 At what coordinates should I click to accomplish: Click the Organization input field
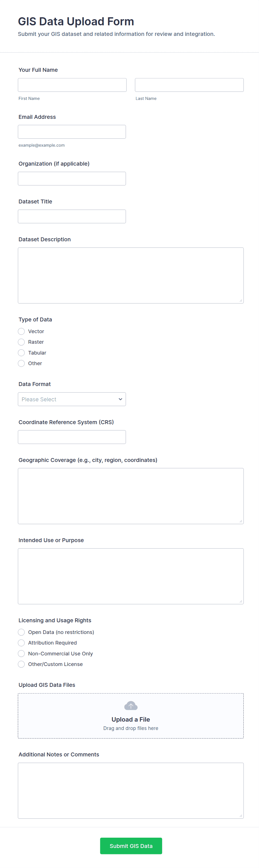pyautogui.click(x=72, y=179)
